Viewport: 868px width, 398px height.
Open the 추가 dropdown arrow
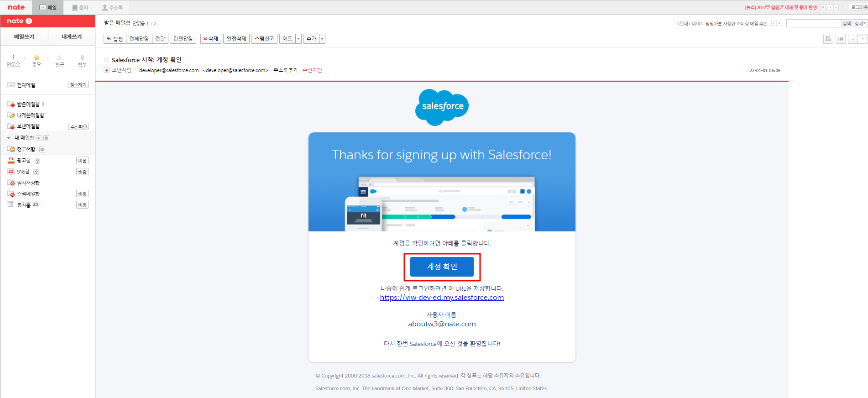pos(322,39)
